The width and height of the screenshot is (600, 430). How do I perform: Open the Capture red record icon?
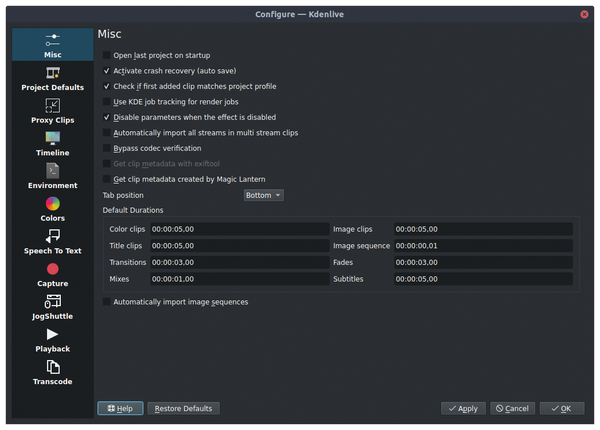[52, 269]
